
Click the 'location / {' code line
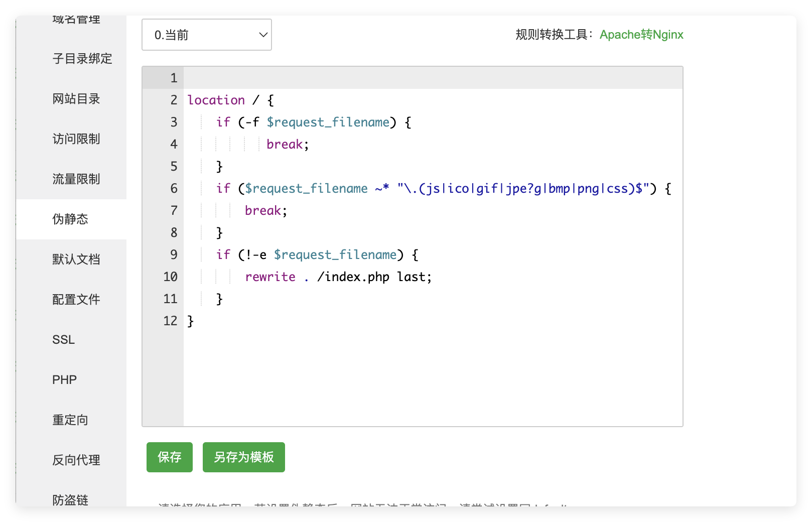click(231, 100)
